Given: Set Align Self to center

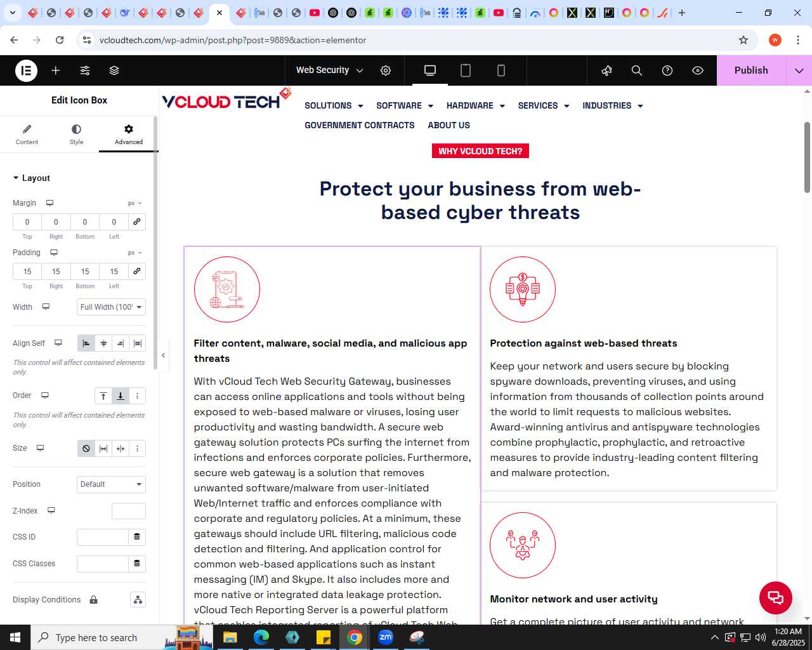Looking at the screenshot, I should pyautogui.click(x=103, y=343).
